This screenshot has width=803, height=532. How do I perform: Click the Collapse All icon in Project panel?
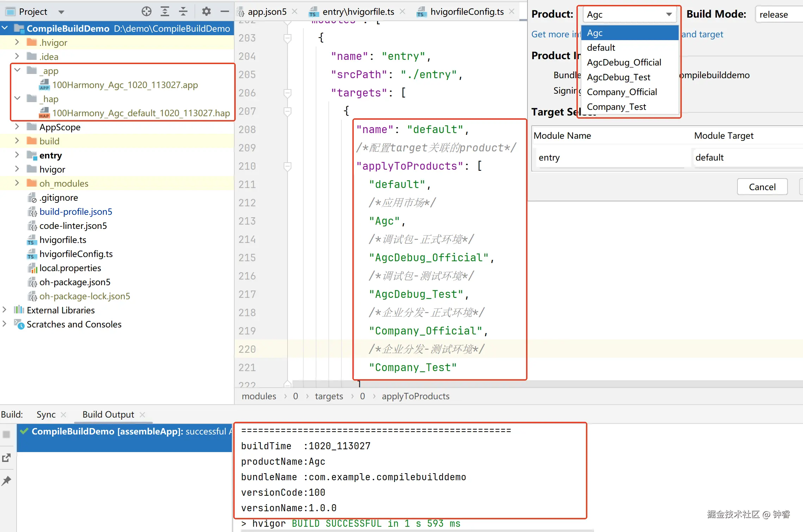tap(183, 12)
